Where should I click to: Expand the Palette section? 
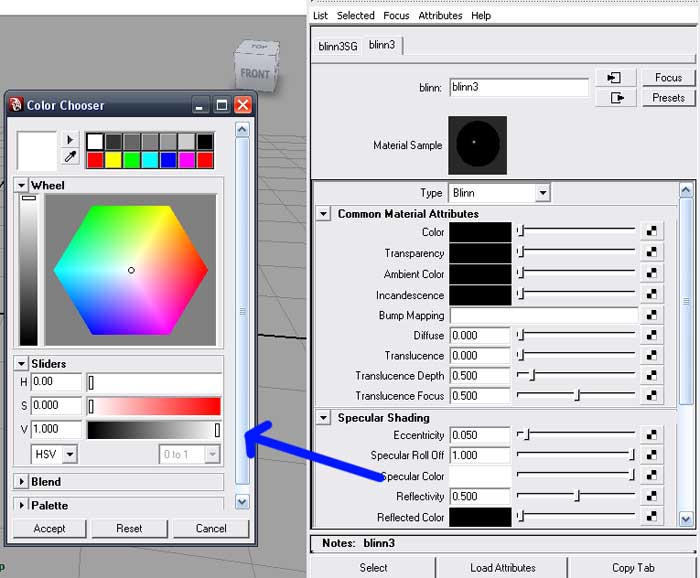click(21, 505)
